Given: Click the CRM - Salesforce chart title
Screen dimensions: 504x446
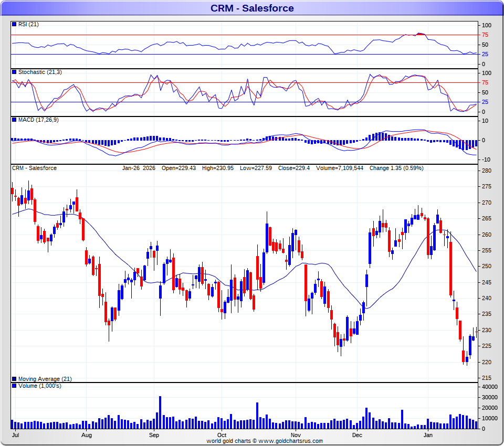Looking at the screenshot, I should pyautogui.click(x=252, y=8).
